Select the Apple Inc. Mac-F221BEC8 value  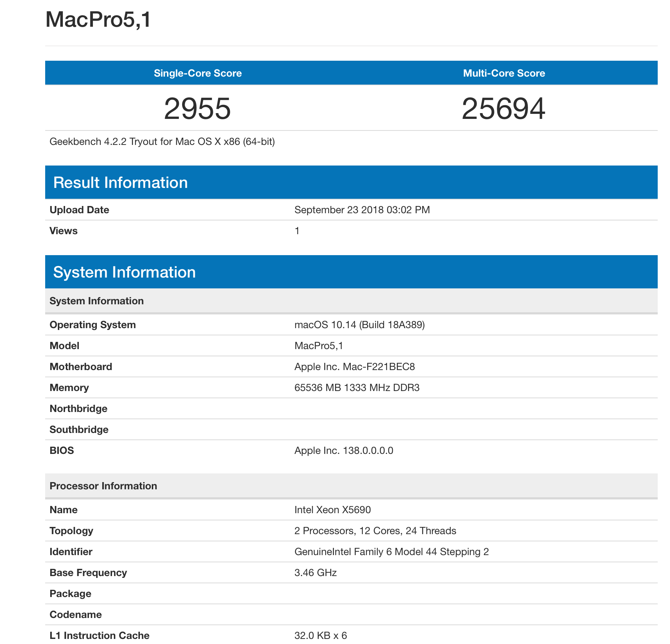[355, 367]
